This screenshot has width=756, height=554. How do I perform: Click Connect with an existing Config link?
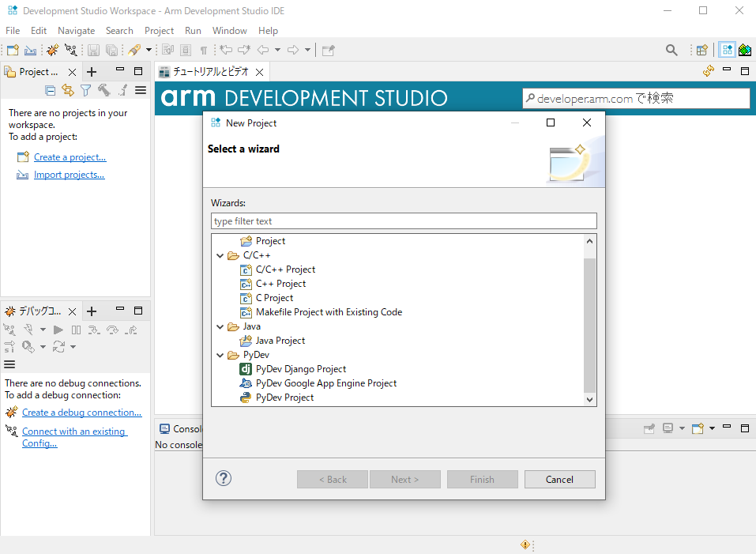(75, 437)
